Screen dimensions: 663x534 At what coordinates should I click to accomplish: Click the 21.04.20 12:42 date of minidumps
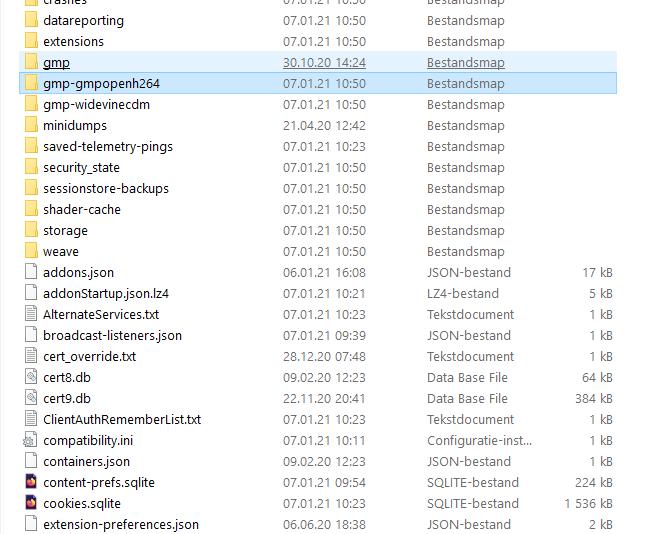click(324, 126)
